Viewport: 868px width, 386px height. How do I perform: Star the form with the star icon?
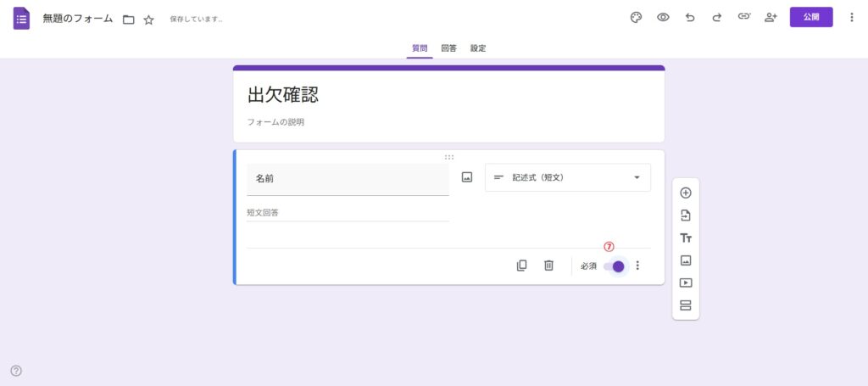pos(149,20)
